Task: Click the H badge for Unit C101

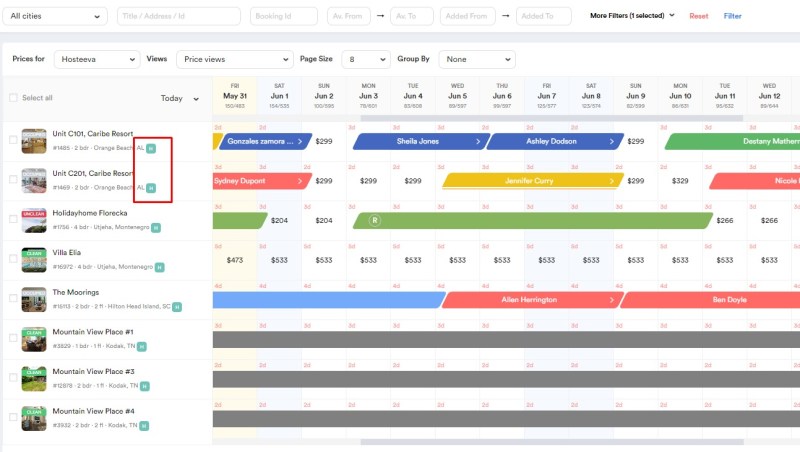Action: coord(151,148)
